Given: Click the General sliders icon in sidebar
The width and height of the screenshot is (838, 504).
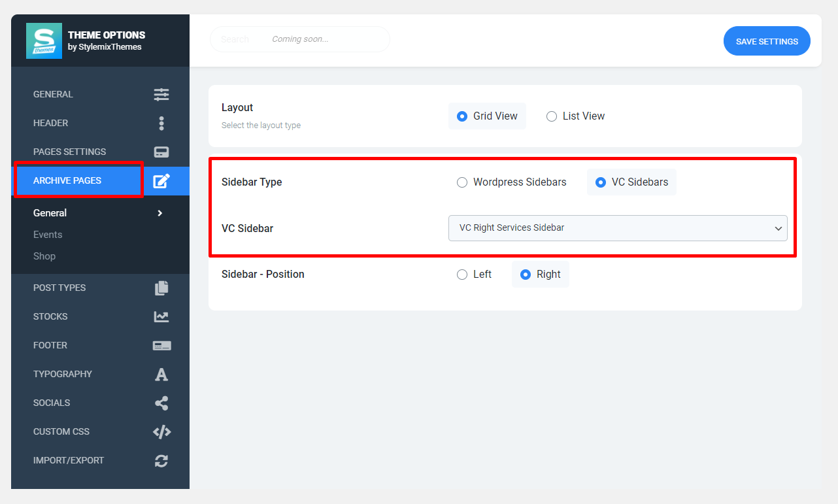Looking at the screenshot, I should coord(161,94).
